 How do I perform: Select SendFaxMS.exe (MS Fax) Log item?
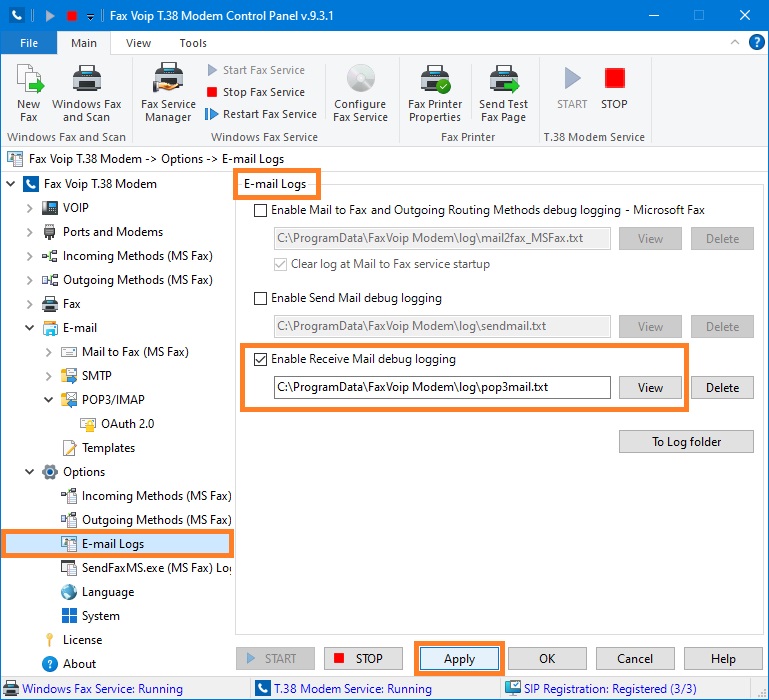click(156, 568)
